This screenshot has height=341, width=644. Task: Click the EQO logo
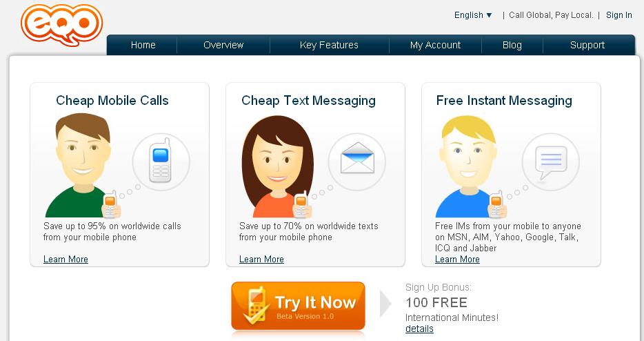click(x=61, y=25)
